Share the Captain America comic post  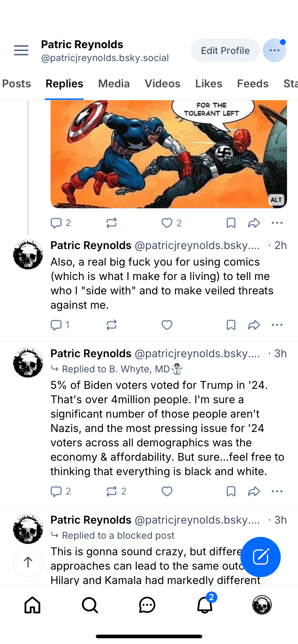tap(254, 223)
